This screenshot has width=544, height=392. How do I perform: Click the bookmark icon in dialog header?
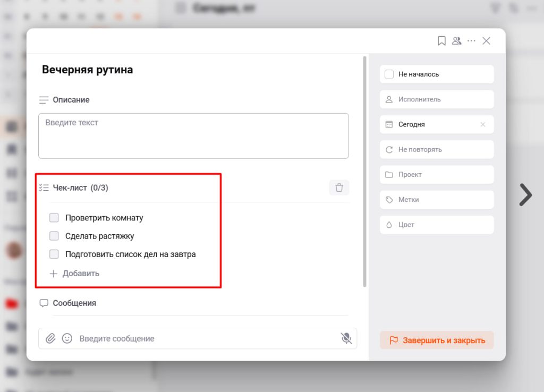tap(441, 41)
